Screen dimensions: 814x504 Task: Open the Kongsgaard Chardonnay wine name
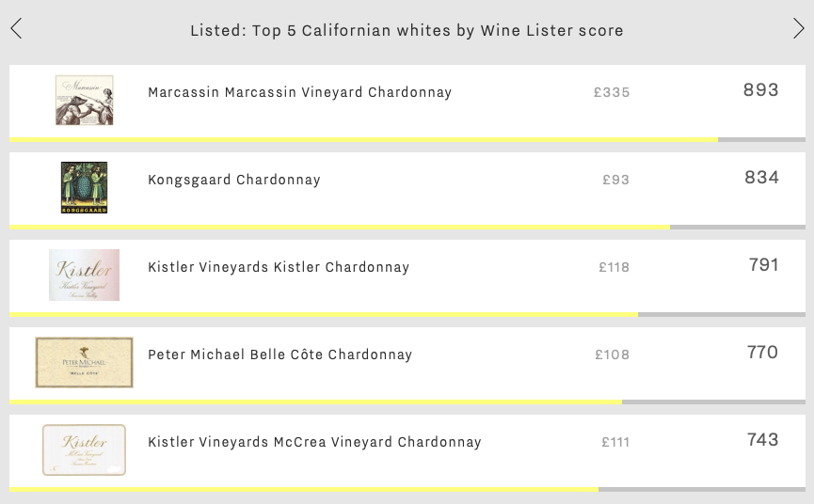coord(234,180)
